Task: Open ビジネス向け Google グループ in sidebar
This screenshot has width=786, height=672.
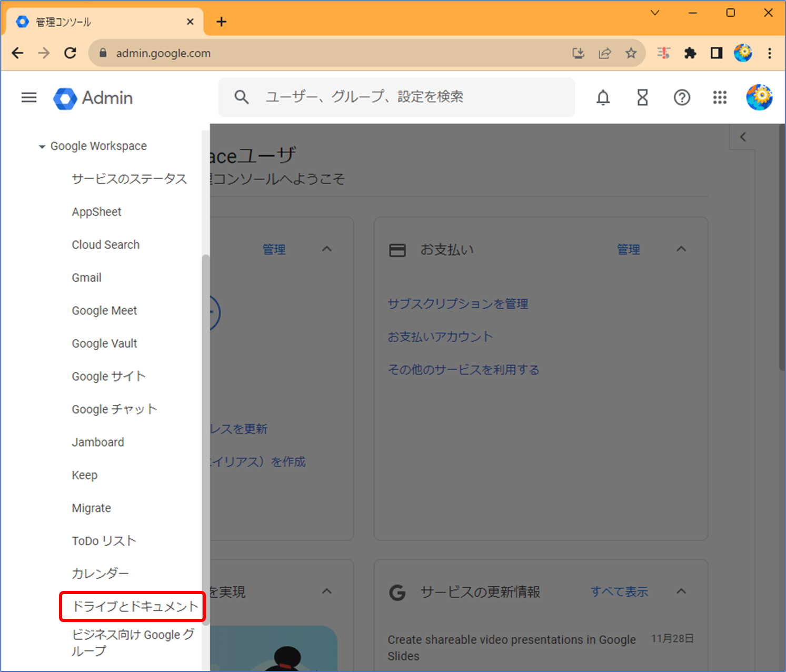Action: [x=133, y=643]
